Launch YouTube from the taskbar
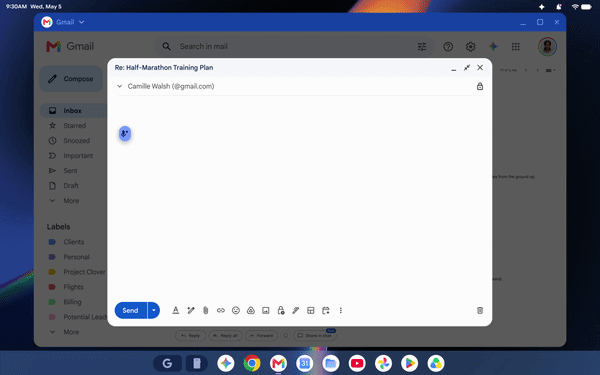The height and width of the screenshot is (375, 600). [357, 363]
